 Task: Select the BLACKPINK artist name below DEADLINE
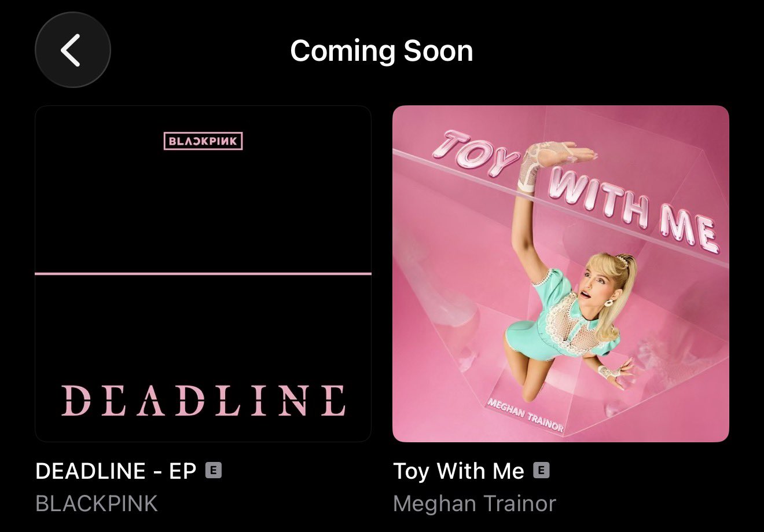tap(97, 503)
